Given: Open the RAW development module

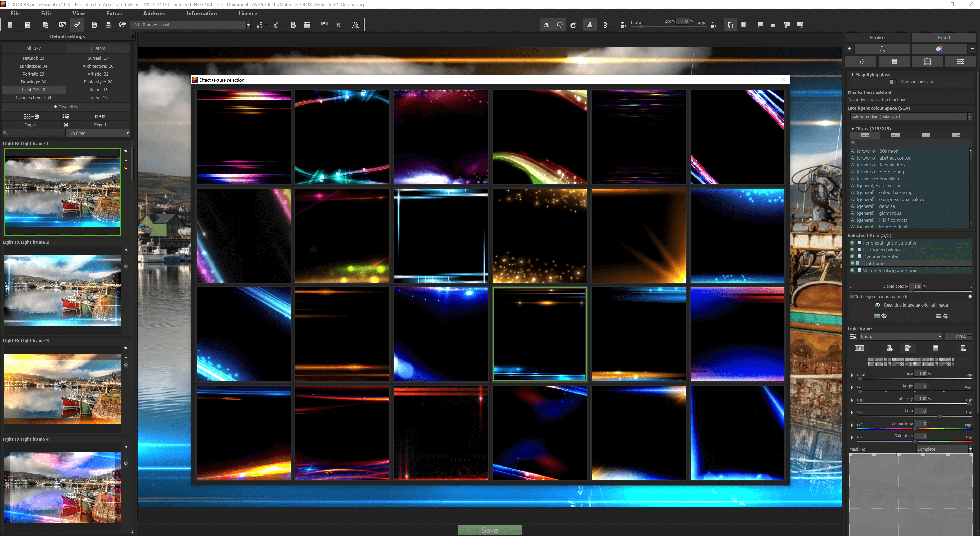Looking at the screenshot, I should (62, 25).
